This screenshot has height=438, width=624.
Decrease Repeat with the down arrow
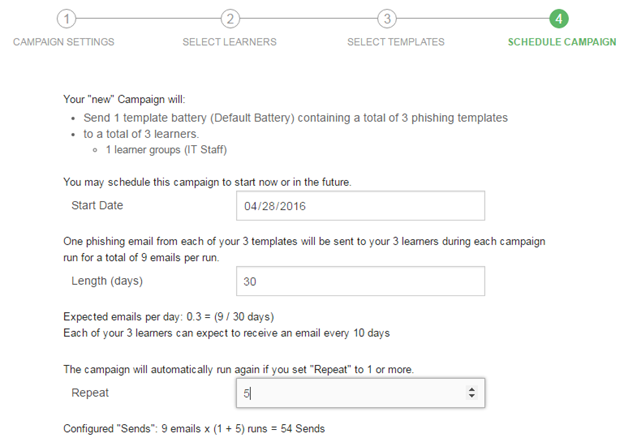(471, 397)
